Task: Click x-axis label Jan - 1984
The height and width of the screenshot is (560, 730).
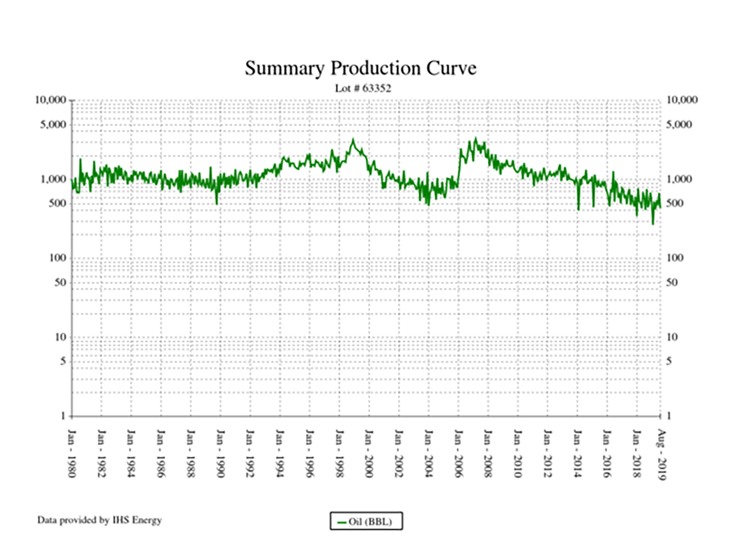Action: [x=131, y=453]
